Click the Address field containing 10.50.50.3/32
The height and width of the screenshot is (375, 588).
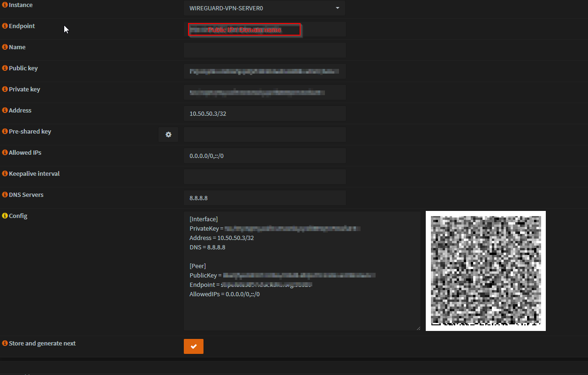click(264, 113)
